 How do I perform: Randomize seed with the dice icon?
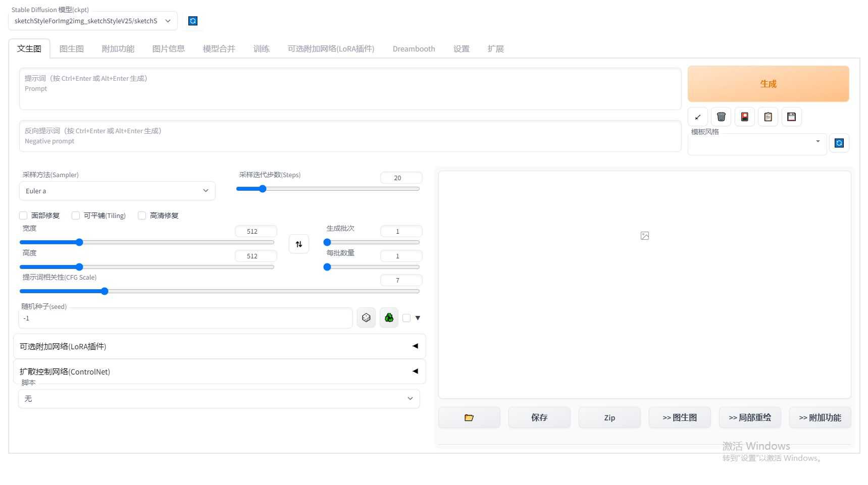(x=366, y=318)
